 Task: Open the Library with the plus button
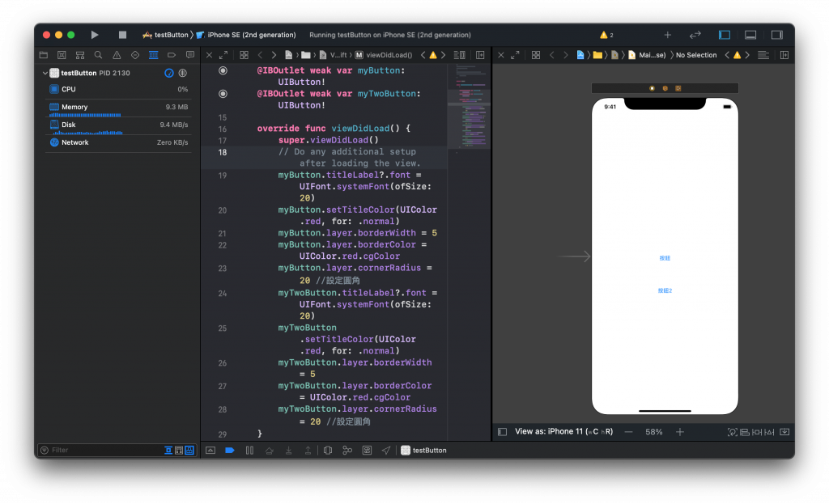667,35
